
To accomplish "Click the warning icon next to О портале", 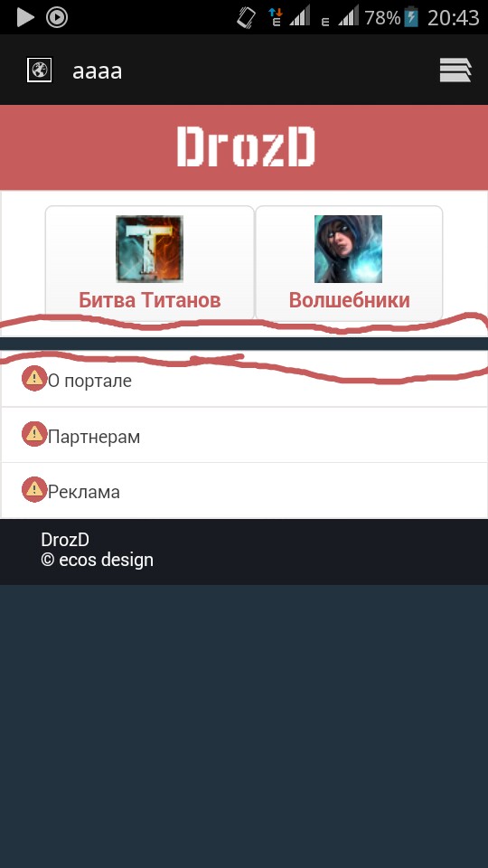I will (x=33, y=379).
